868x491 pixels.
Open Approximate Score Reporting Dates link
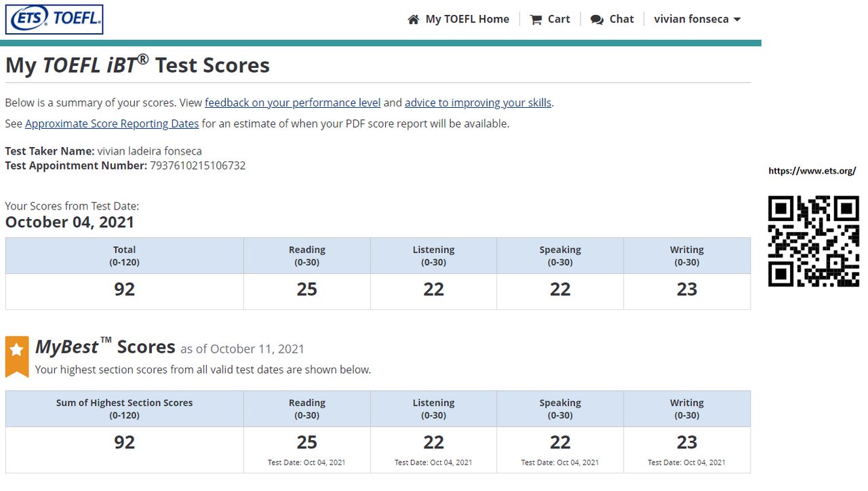coord(112,124)
